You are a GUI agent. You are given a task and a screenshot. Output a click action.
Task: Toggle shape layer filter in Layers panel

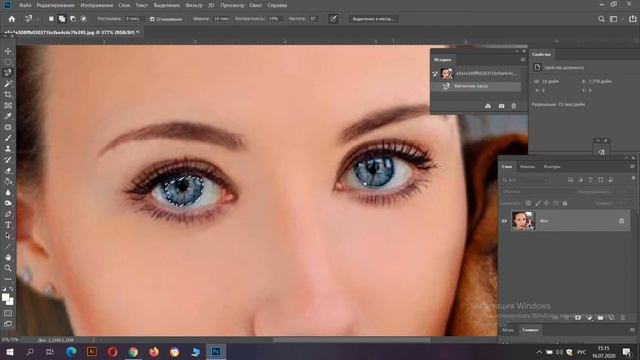coord(600,180)
